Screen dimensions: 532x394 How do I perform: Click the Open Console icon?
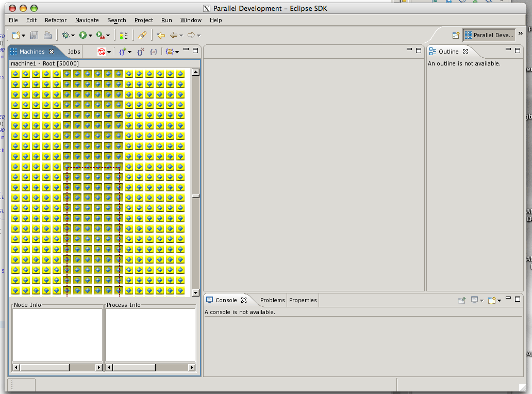[x=492, y=300]
